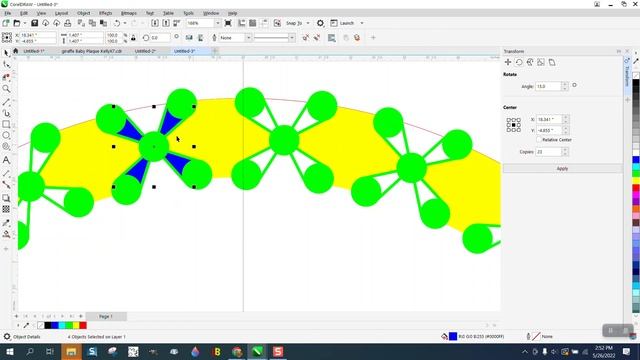Screen dimensions: 640x360
Task: Expand the Undo history arrow
Action: pyautogui.click(x=125, y=23)
